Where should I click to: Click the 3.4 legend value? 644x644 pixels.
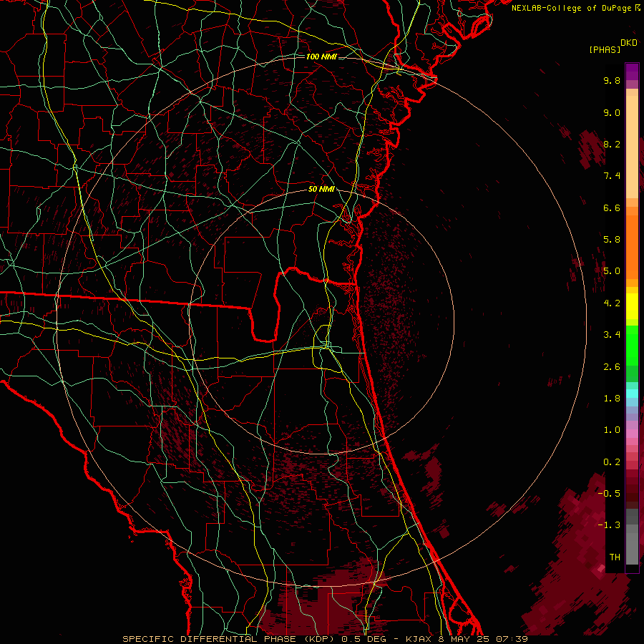click(612, 335)
